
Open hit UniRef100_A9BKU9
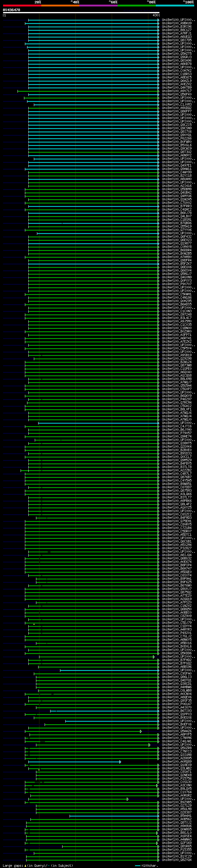177,23
